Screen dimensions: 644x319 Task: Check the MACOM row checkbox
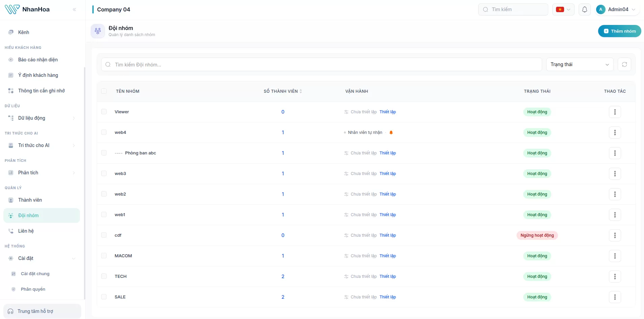[104, 256]
